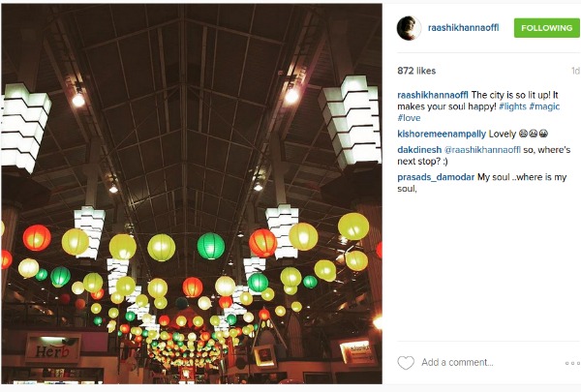Click the @raashikhannaoffl mention in comment

click(x=482, y=150)
